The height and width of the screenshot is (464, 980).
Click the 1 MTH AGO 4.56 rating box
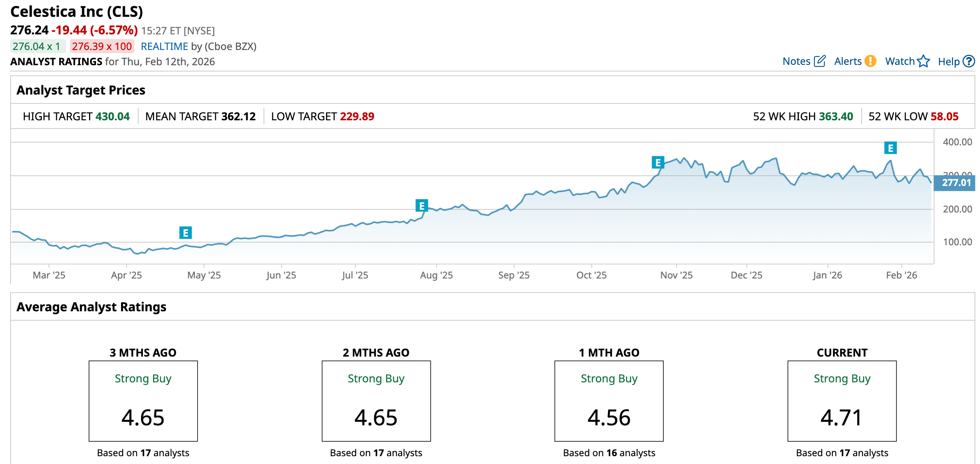pyautogui.click(x=609, y=401)
